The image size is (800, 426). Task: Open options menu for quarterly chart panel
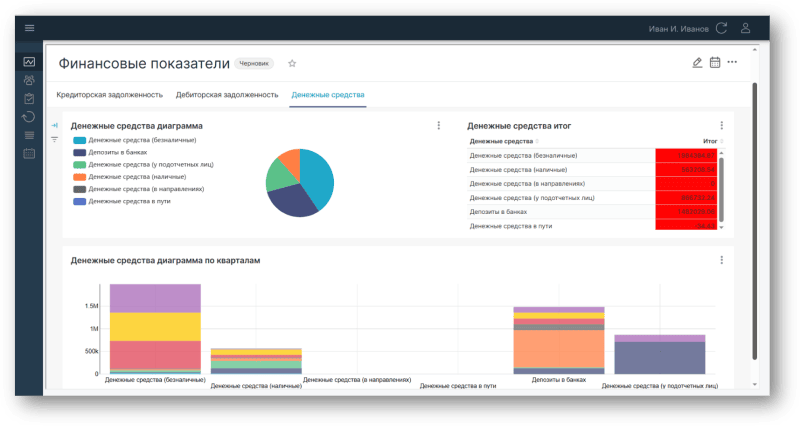tap(721, 260)
